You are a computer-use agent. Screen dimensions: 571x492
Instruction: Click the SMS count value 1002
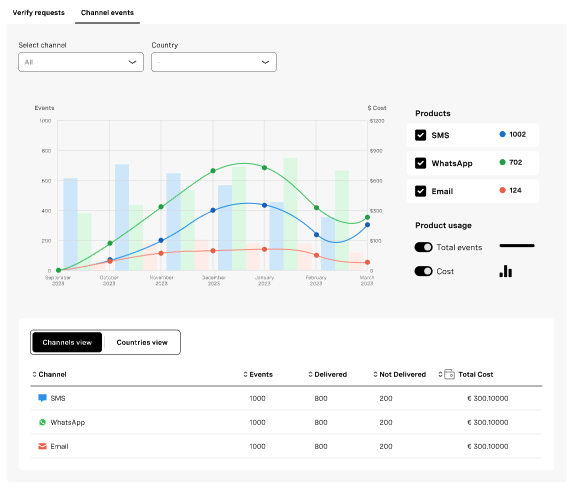517,134
